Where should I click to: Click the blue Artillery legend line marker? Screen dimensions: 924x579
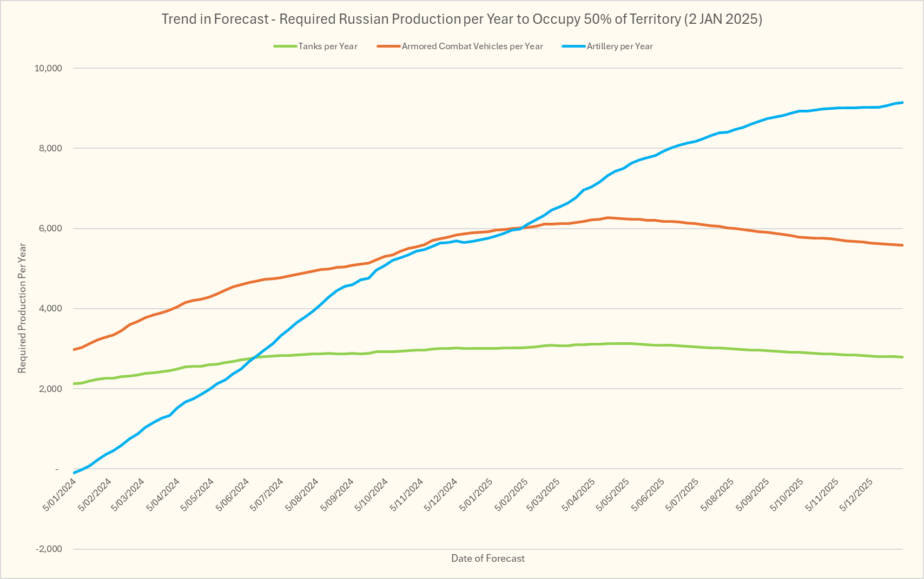pos(574,46)
